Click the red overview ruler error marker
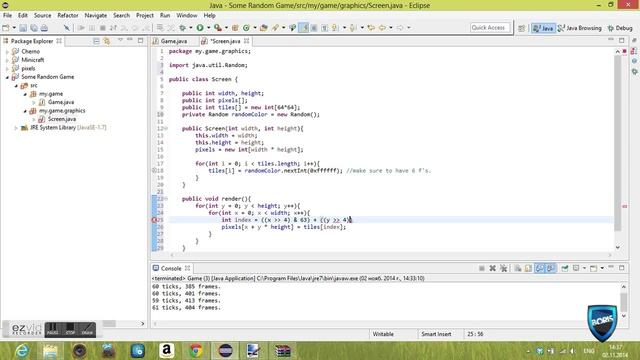 click(x=624, y=207)
